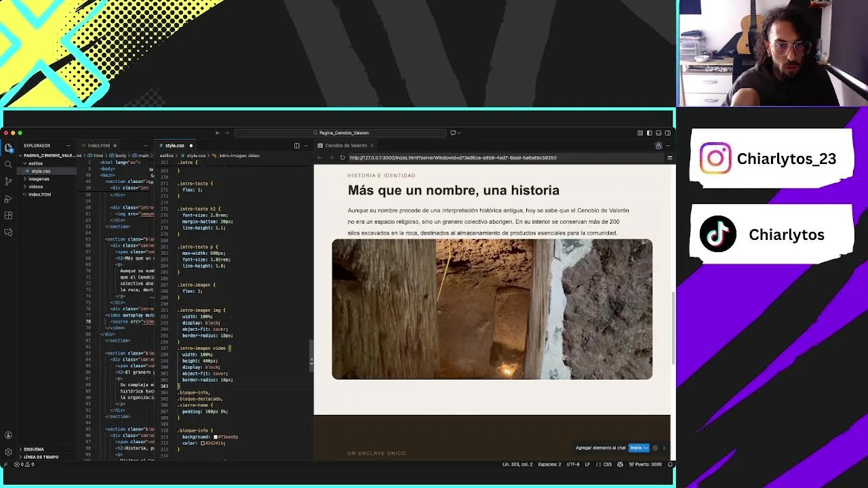Open the Explorer view in the activity bar
The image size is (868, 488).
[x=8, y=147]
